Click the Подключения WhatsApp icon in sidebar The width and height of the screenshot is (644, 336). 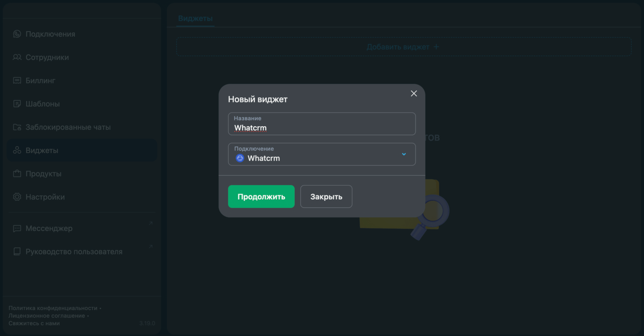[17, 34]
